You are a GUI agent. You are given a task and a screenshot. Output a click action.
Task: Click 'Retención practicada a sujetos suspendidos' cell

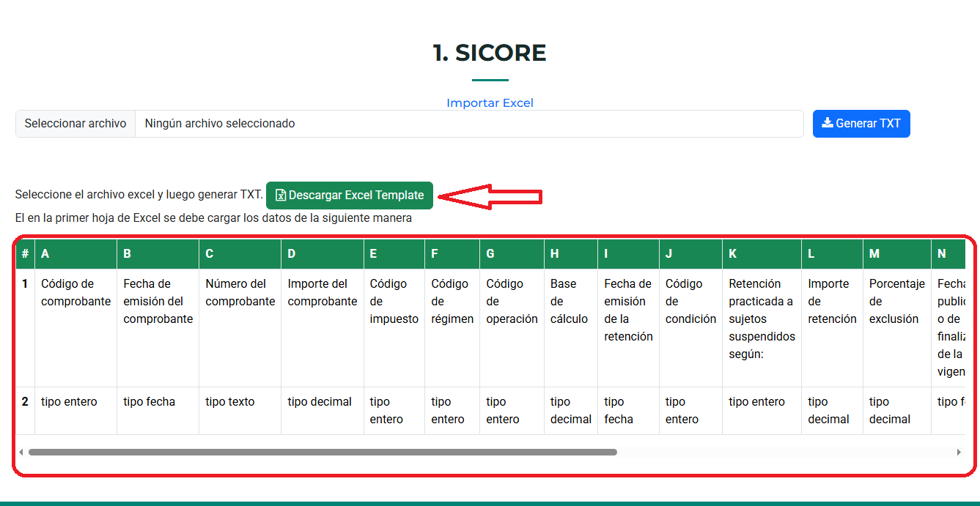click(762, 328)
